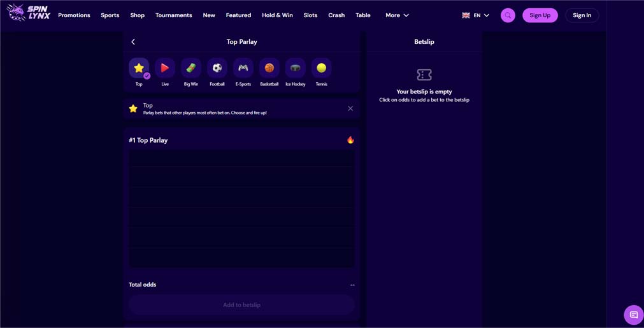Open the Sports menu item

point(110,15)
